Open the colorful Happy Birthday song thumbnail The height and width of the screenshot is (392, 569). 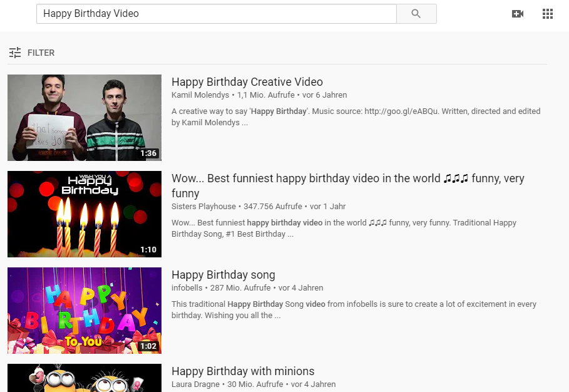85,311
